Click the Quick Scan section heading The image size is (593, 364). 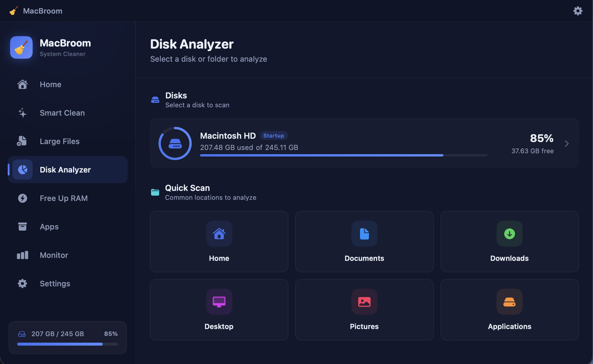click(187, 188)
